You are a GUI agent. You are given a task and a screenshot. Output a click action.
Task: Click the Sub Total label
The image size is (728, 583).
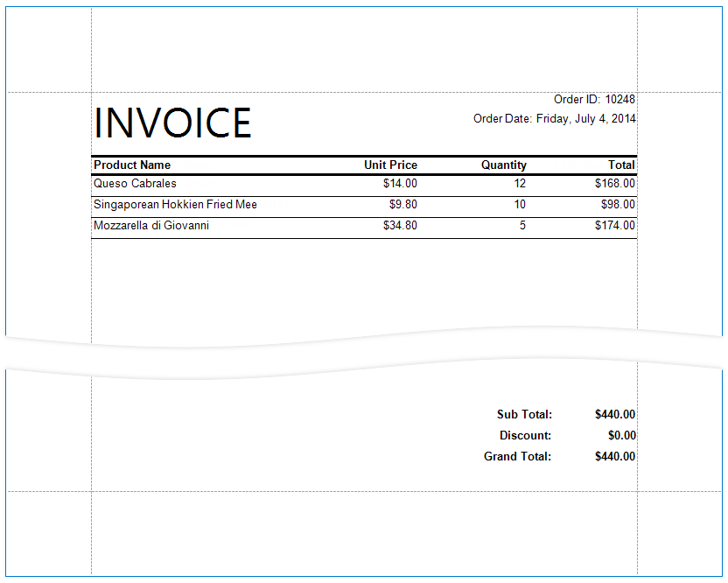524,415
